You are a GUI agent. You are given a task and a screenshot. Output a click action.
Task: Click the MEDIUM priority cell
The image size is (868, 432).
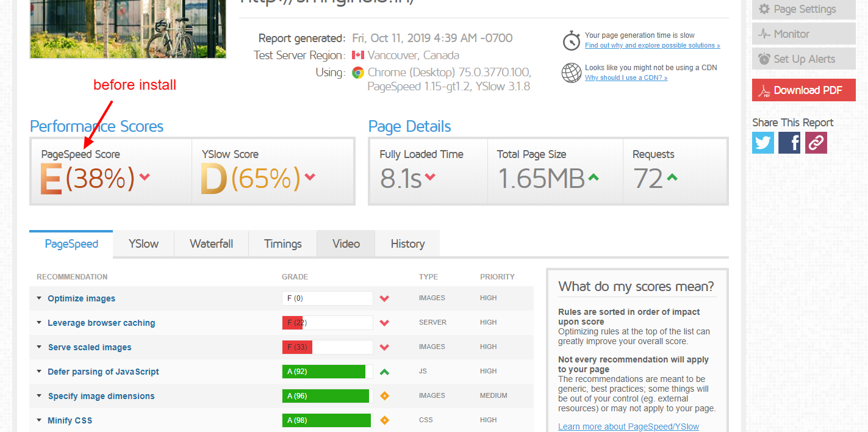click(493, 396)
